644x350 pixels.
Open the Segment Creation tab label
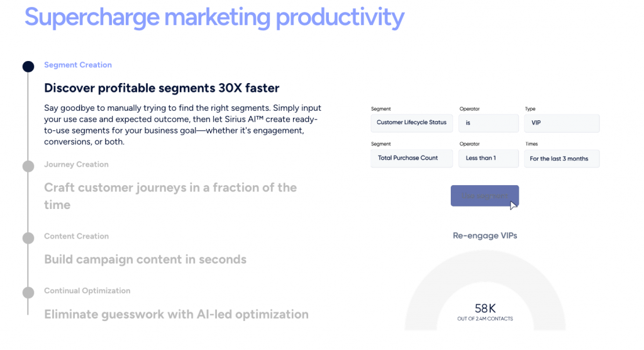click(78, 65)
